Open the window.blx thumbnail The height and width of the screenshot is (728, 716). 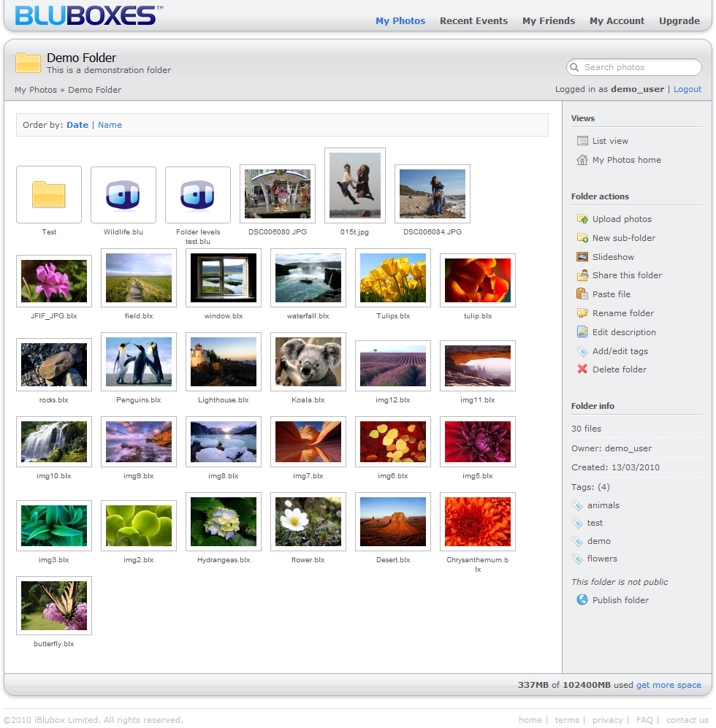(224, 277)
